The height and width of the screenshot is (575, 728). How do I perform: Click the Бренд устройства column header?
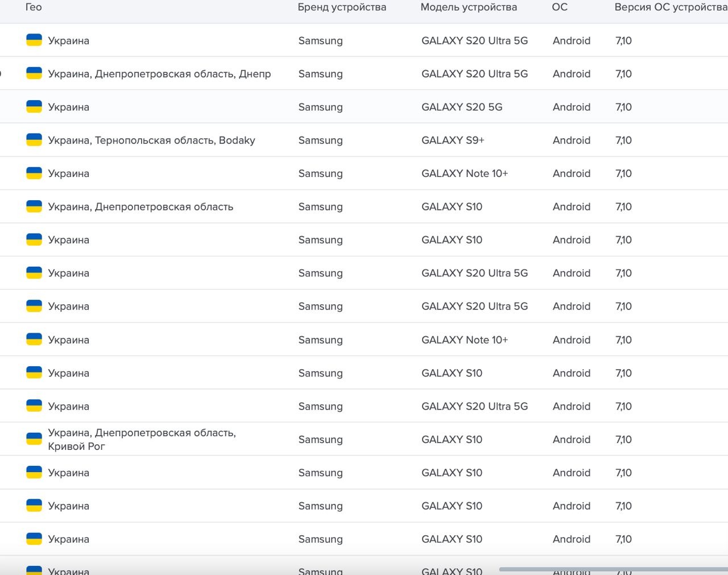click(342, 7)
